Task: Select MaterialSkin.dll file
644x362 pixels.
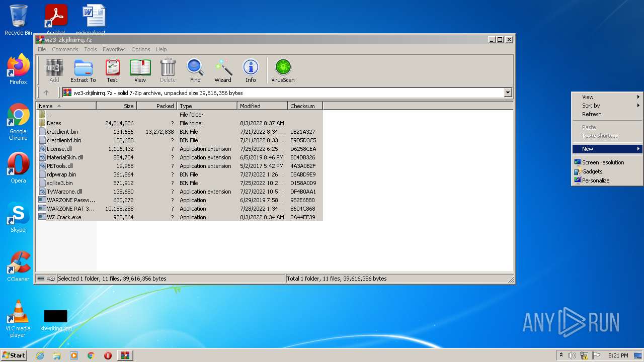Action: coord(180,157)
